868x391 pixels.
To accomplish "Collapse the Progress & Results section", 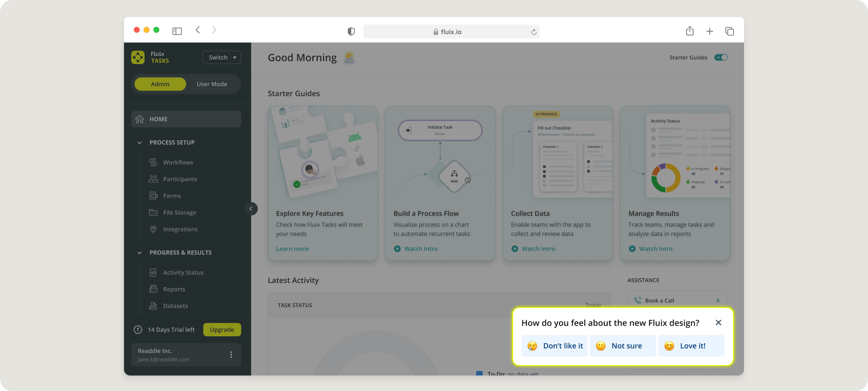I will (139, 253).
